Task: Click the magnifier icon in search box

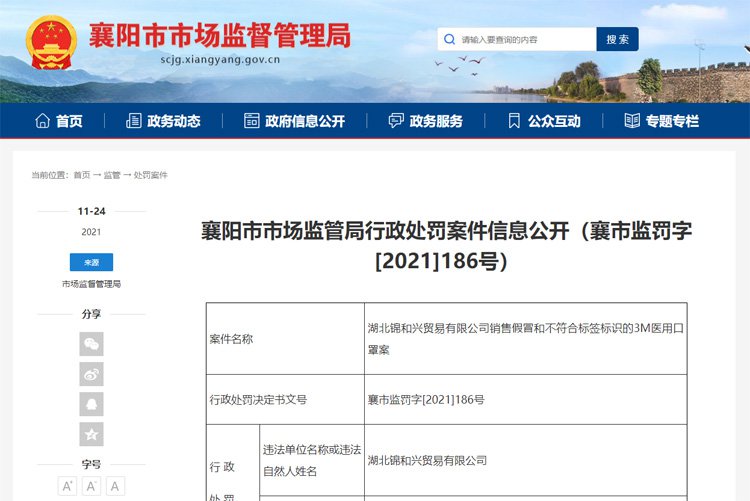Action: tap(449, 40)
